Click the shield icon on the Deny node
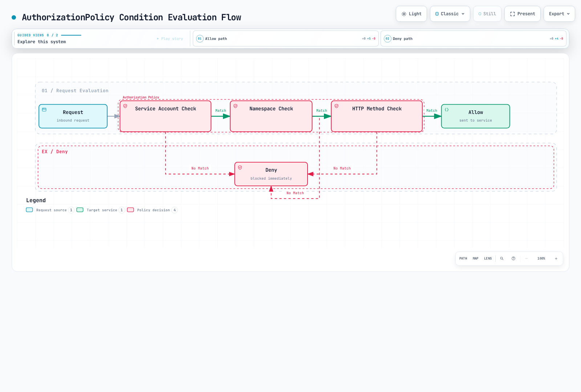Image resolution: width=581 pixels, height=392 pixels. tap(240, 167)
